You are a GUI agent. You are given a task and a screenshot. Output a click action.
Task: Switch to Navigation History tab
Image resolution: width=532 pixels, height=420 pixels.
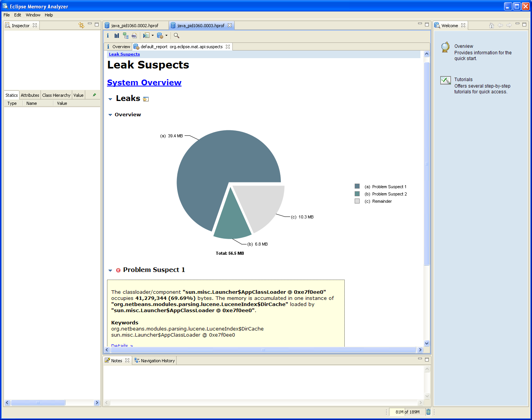pos(154,360)
